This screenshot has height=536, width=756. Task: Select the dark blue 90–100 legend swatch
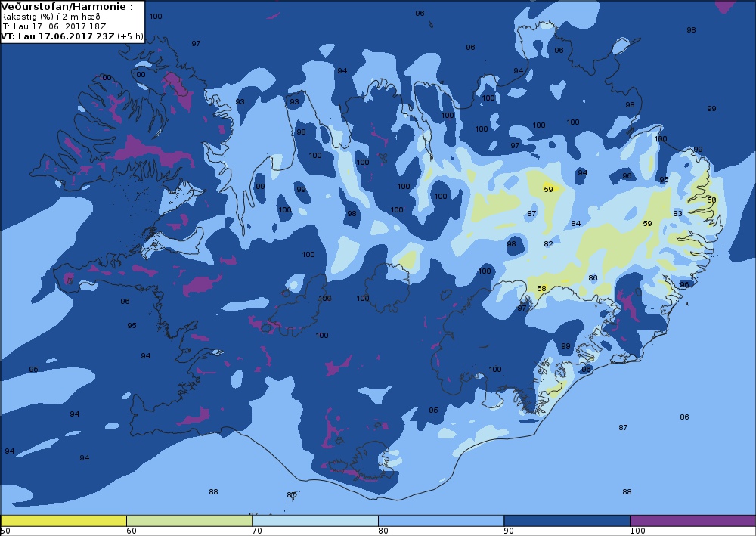click(567, 521)
